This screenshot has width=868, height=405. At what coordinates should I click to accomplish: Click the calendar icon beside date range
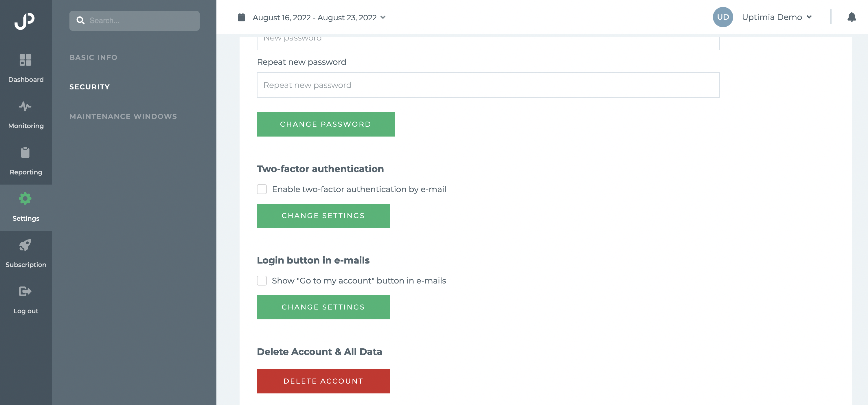click(241, 17)
